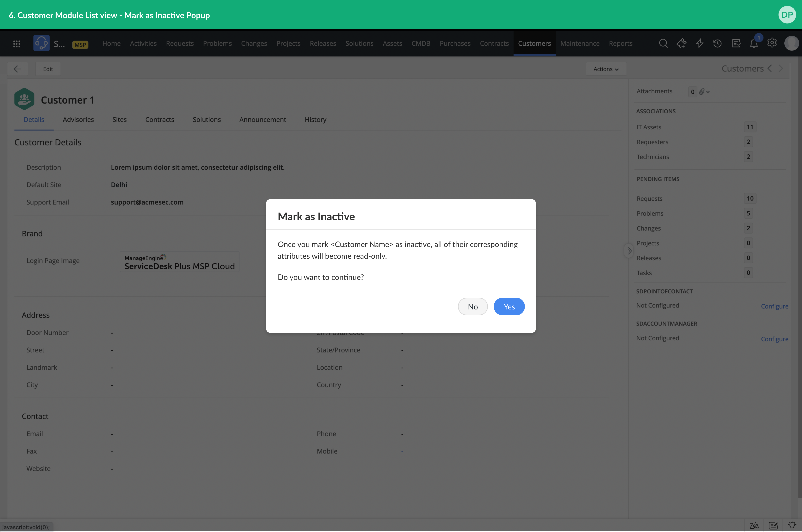Click the Attachments count 0
Image resolution: width=802 pixels, height=532 pixels.
[x=692, y=92]
